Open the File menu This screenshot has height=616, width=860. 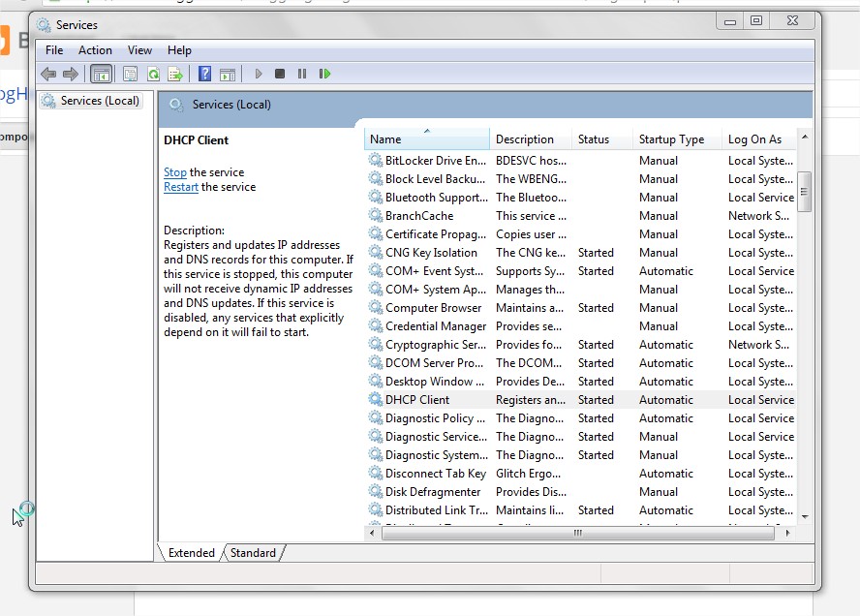pos(54,50)
